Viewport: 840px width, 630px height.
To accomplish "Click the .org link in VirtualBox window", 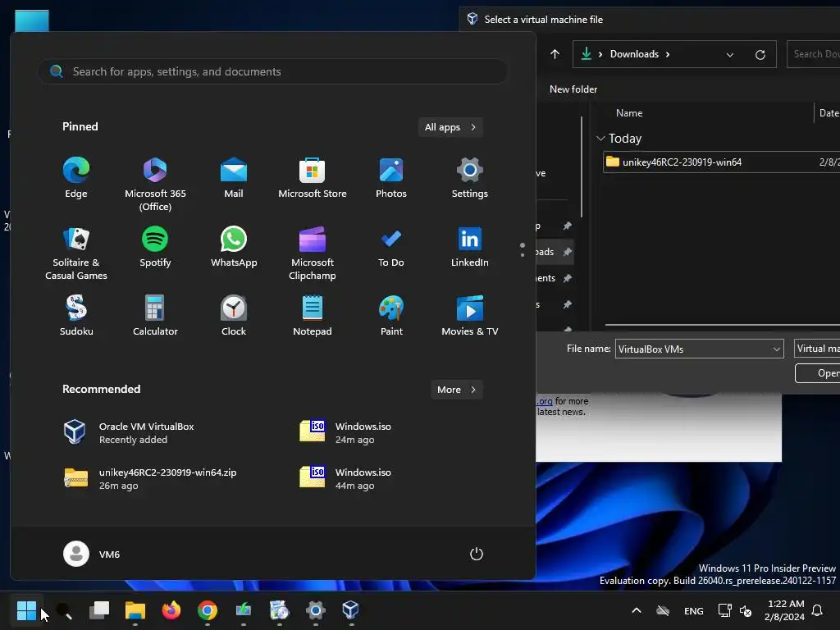I will point(545,401).
